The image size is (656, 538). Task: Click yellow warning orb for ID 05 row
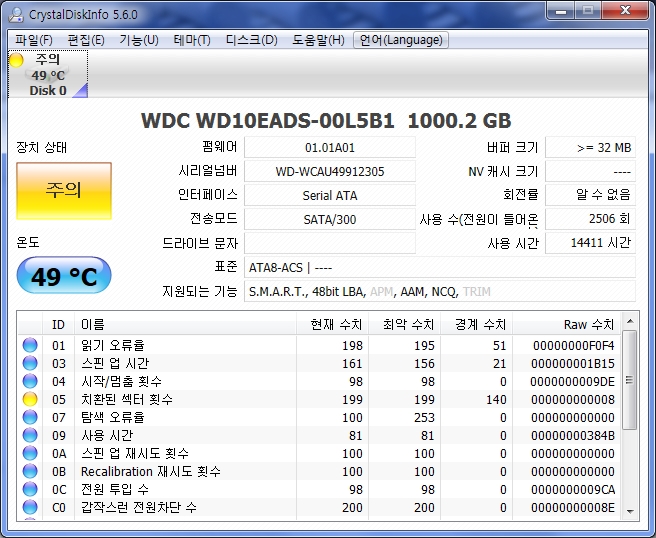(x=30, y=399)
